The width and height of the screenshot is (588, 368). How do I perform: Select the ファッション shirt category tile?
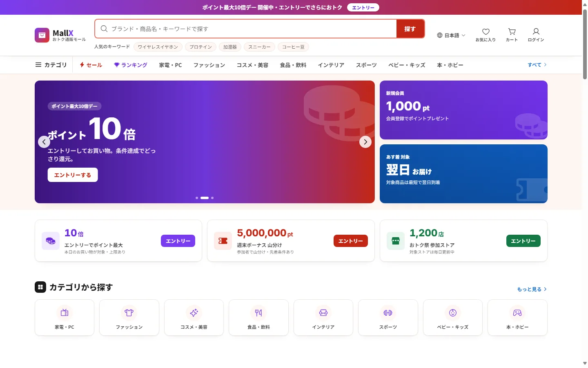pos(129,318)
